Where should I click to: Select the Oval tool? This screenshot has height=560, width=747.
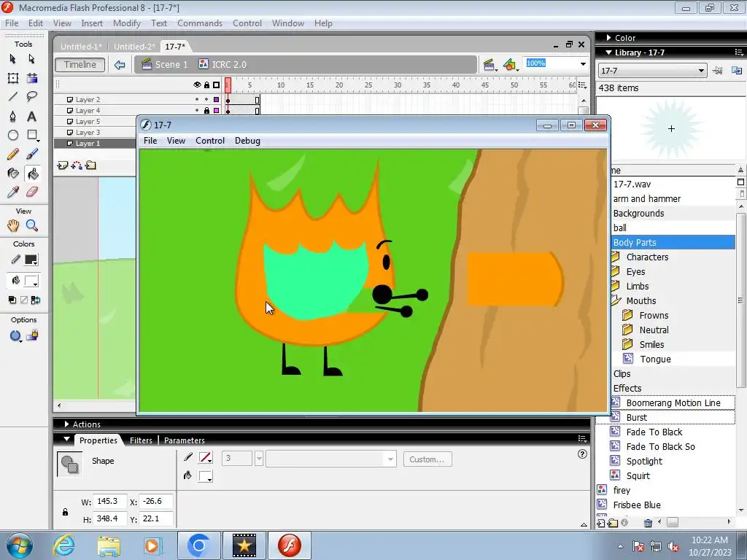[13, 135]
